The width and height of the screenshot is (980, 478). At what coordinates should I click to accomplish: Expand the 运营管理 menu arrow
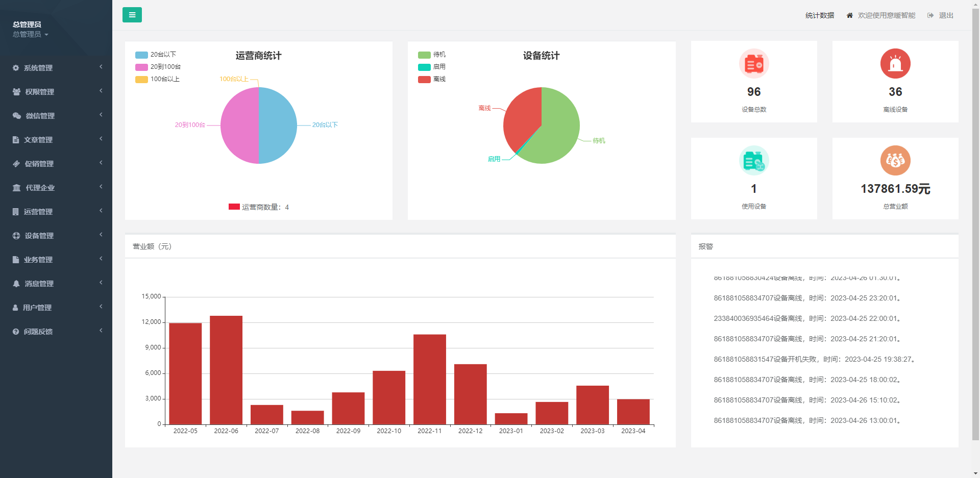[x=101, y=211]
